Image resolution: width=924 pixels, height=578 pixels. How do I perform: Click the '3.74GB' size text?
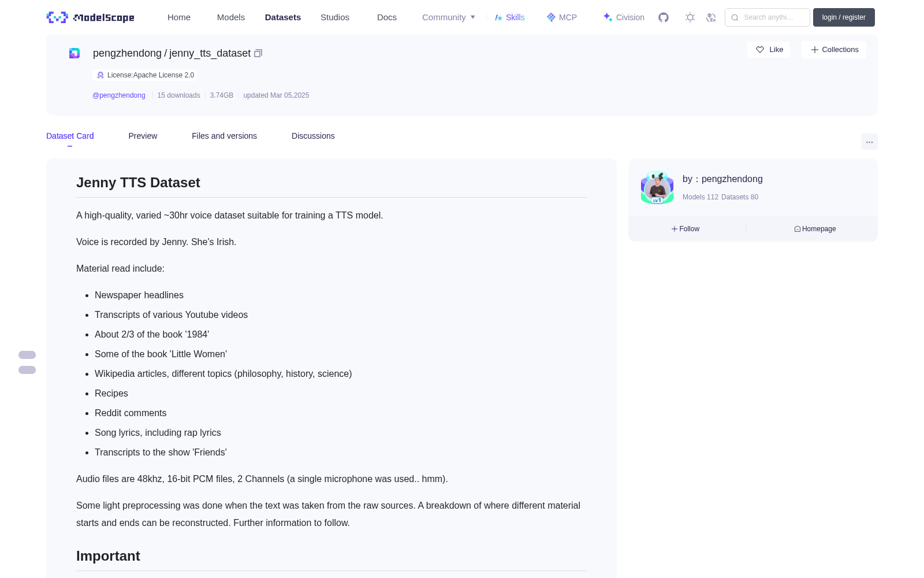click(x=222, y=95)
